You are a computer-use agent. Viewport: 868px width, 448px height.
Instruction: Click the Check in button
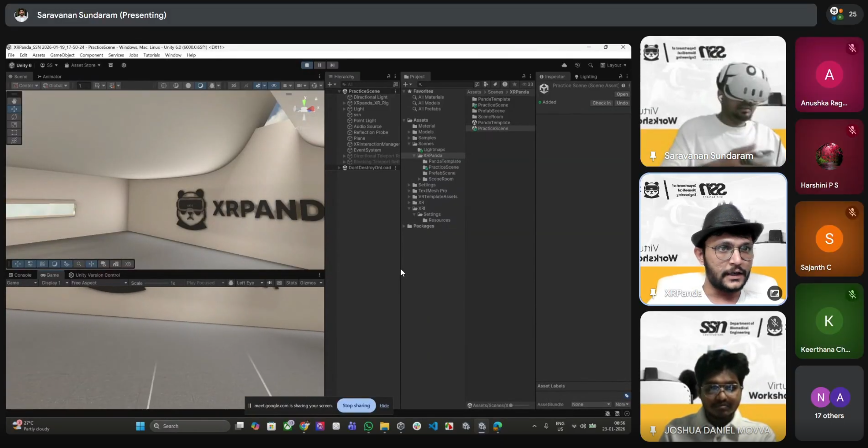click(601, 103)
